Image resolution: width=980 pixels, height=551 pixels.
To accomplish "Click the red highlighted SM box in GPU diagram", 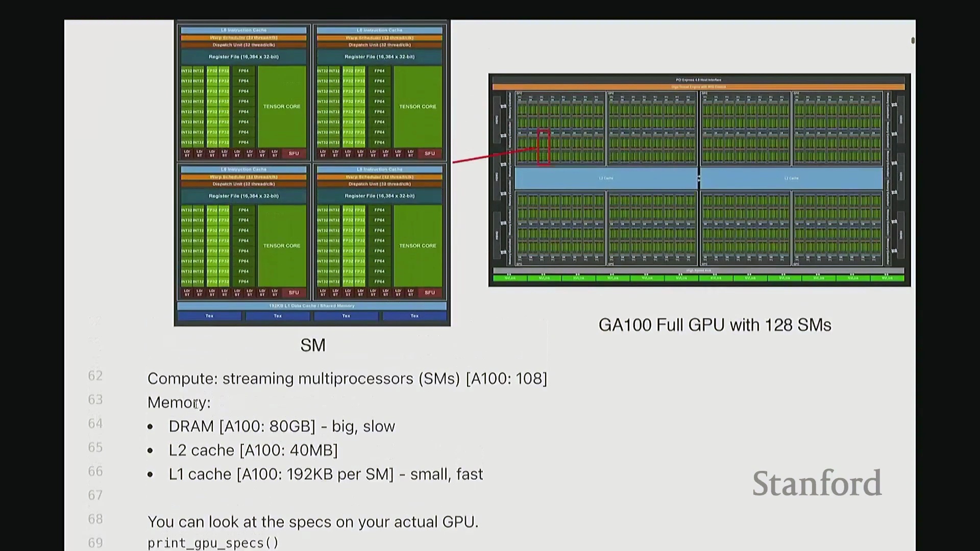I will 544,147.
